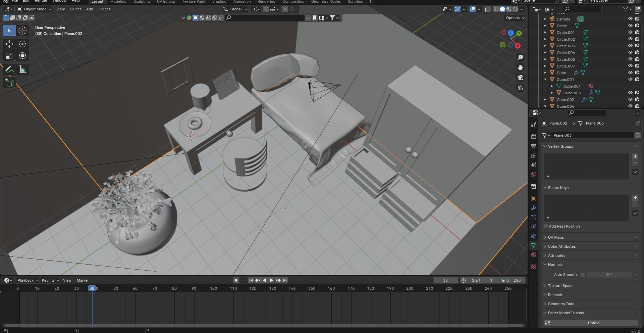Open the Select menu in viewport

click(x=75, y=9)
